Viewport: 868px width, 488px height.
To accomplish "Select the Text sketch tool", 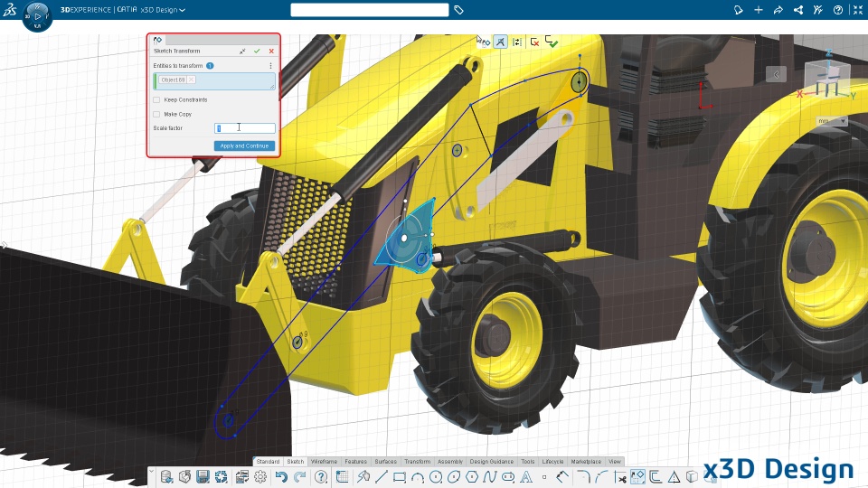I will tap(526, 477).
